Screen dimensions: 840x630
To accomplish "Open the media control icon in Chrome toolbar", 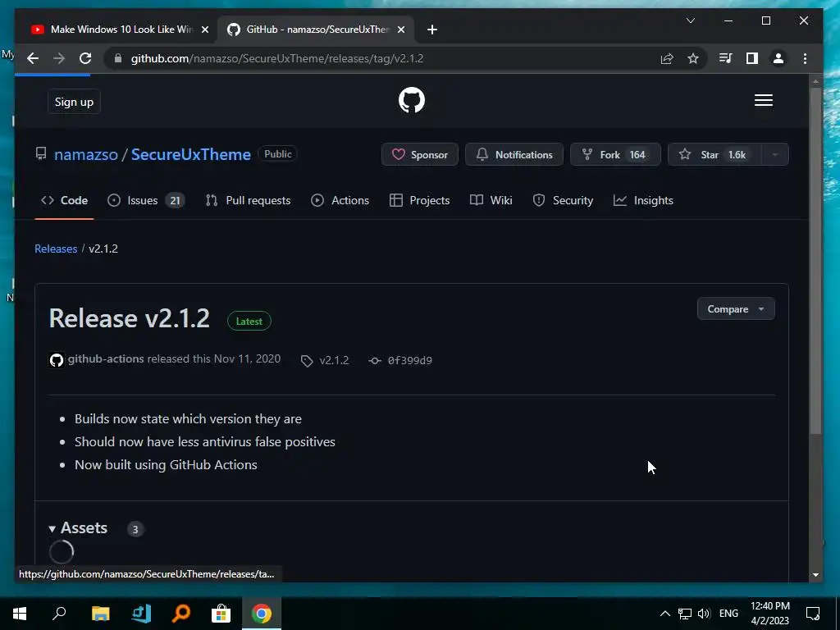I will pos(725,58).
